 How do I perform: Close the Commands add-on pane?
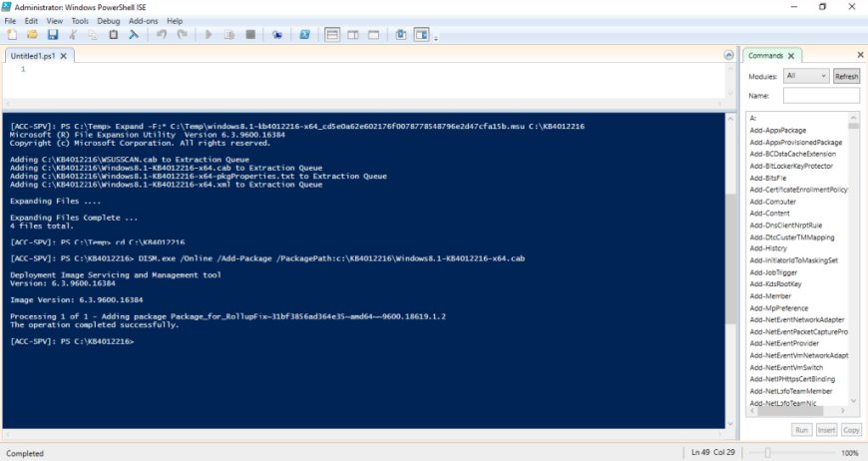(x=860, y=55)
